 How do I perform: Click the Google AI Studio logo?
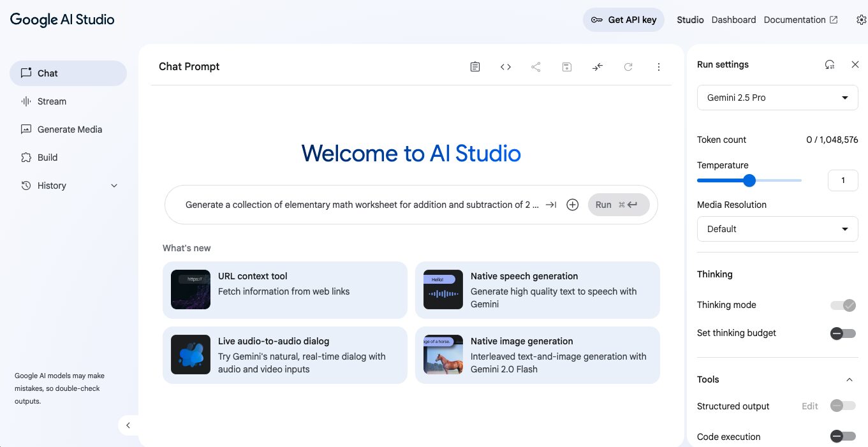pos(63,19)
